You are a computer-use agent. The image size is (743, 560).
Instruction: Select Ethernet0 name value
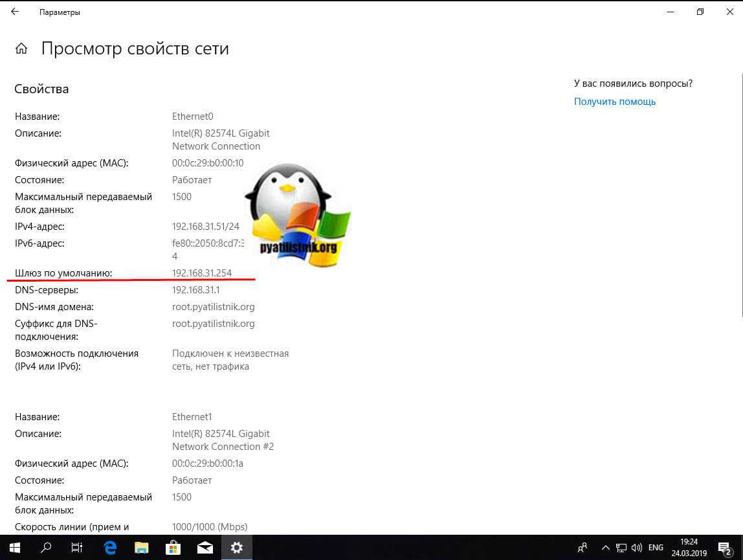[x=192, y=116]
